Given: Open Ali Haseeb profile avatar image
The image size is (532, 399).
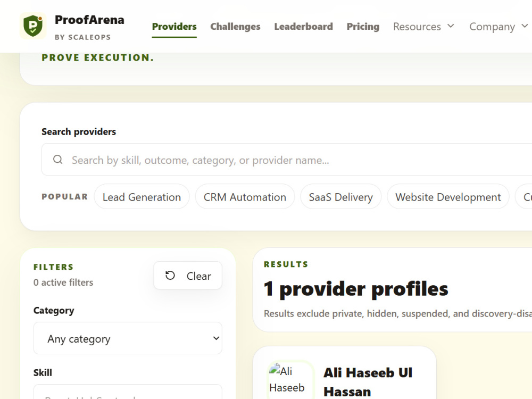Looking at the screenshot, I should [290, 380].
